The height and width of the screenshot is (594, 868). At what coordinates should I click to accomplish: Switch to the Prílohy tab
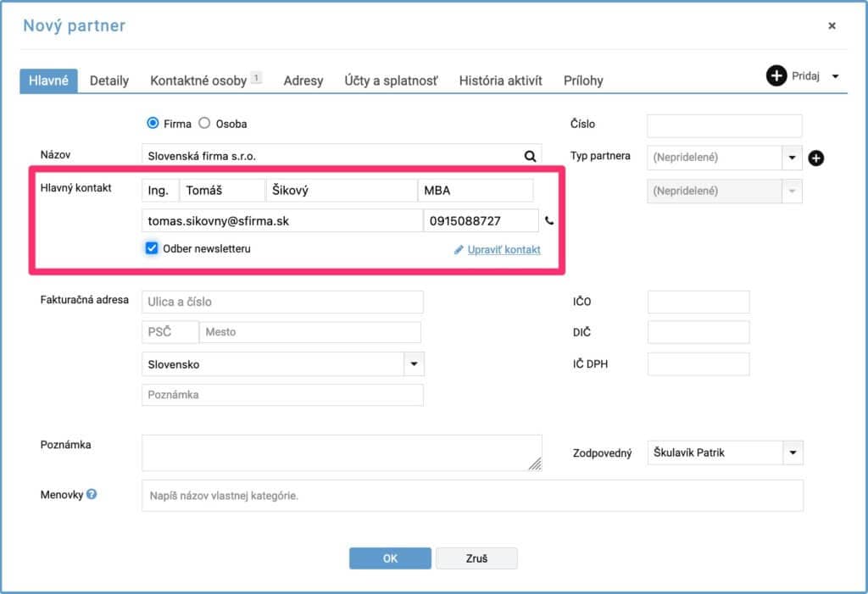pyautogui.click(x=583, y=80)
